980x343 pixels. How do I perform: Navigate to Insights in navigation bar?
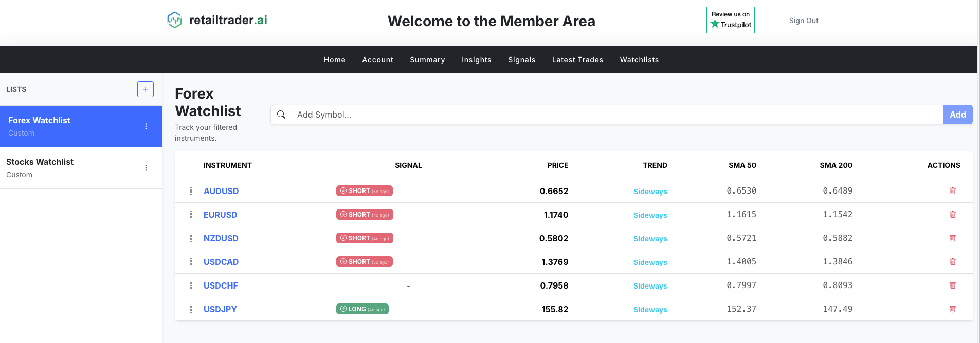tap(476, 60)
